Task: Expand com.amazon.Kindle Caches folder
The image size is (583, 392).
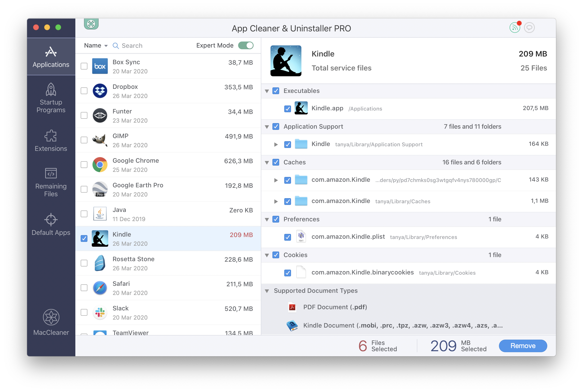Action: tap(275, 200)
